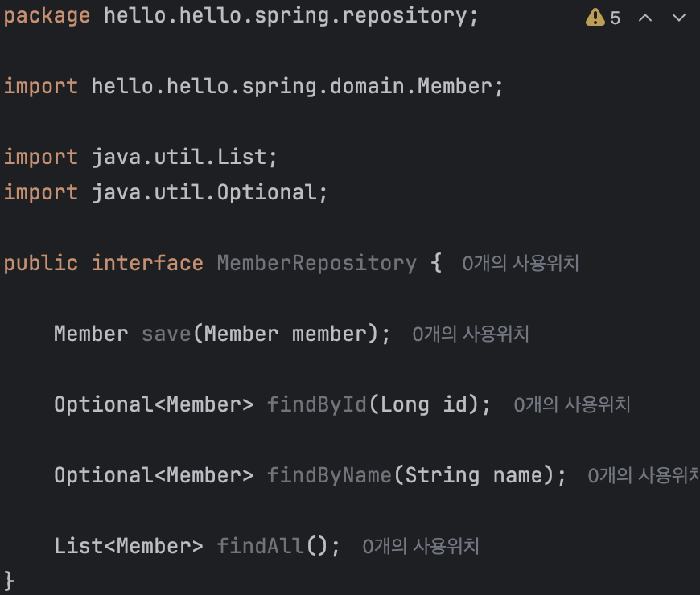Click the yellow warning inspection icon

[595, 18]
